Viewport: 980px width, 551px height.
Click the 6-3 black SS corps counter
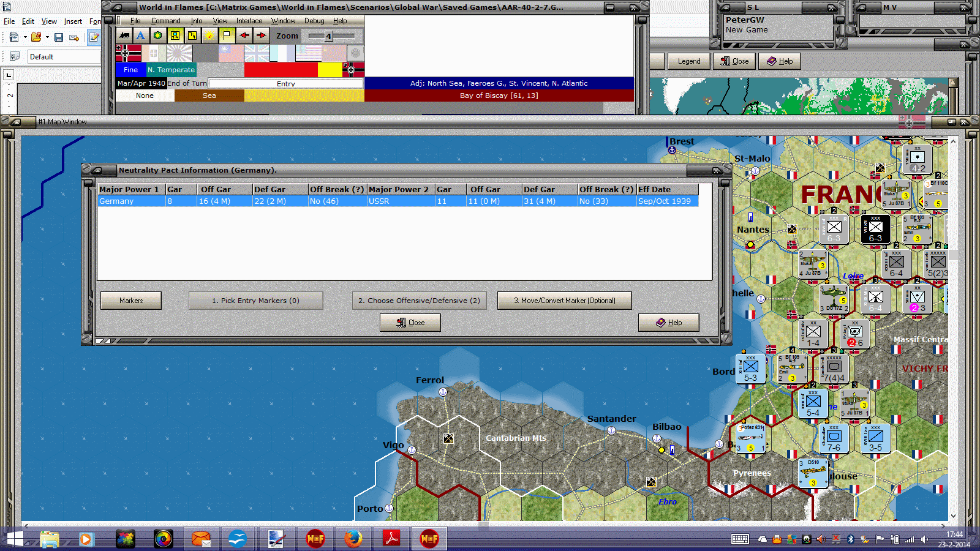pyautogui.click(x=875, y=230)
